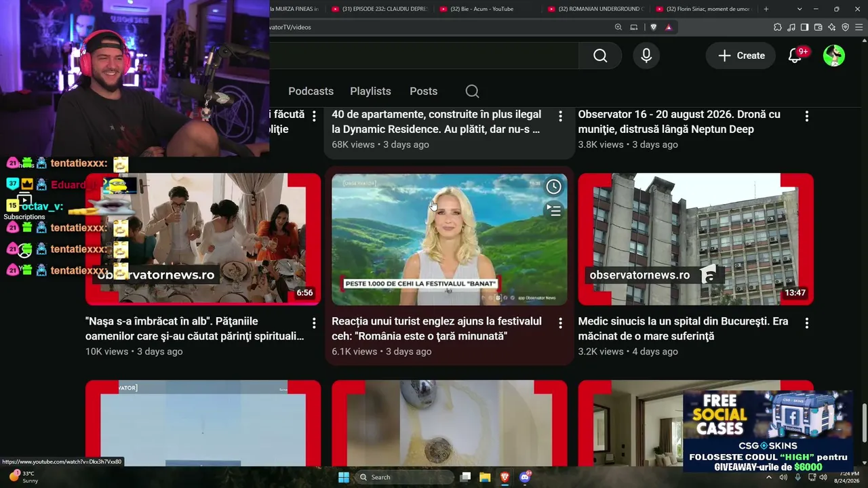Switch to the Podcasts channel tab

coord(311,91)
